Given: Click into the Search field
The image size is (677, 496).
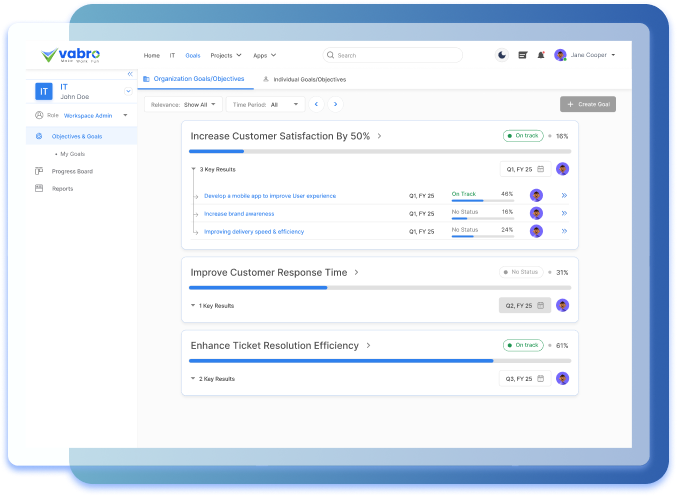Looking at the screenshot, I should 395,55.
